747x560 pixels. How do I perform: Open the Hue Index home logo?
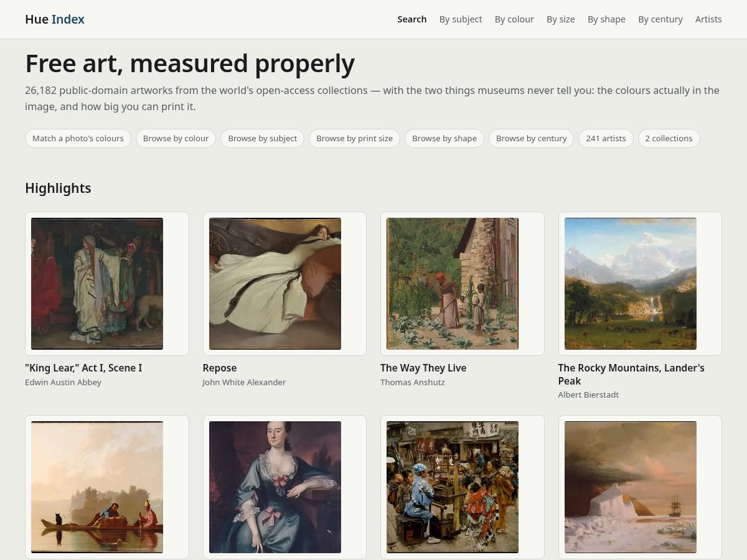click(55, 19)
